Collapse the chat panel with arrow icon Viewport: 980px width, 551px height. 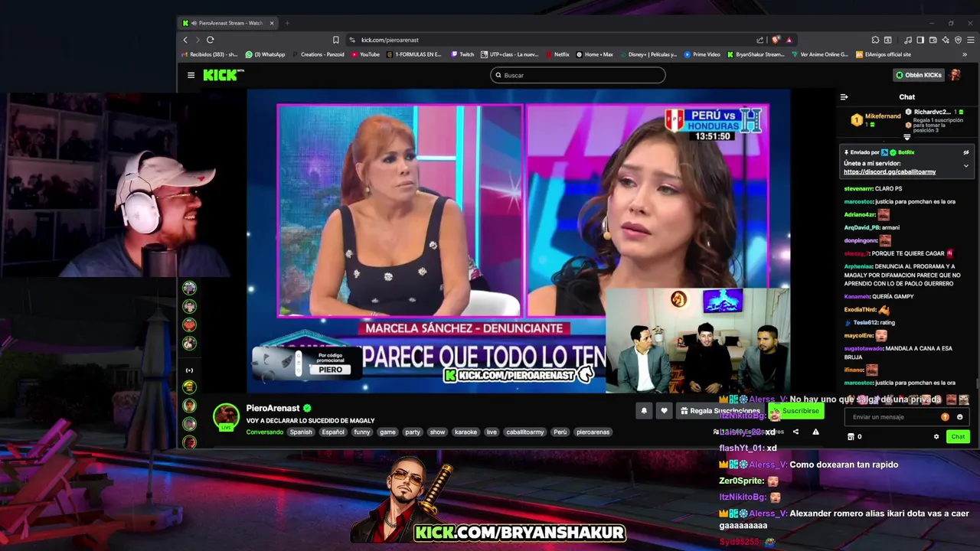click(x=844, y=97)
